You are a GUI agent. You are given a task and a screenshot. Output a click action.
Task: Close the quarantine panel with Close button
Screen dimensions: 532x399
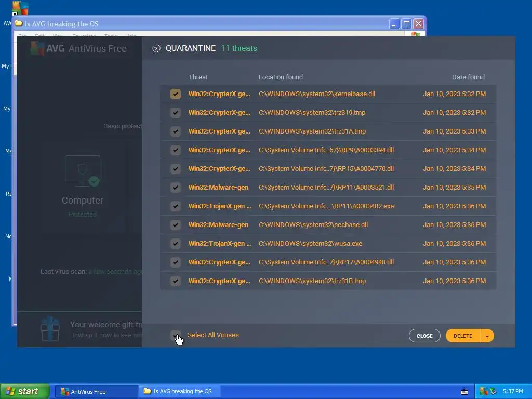[x=424, y=336]
